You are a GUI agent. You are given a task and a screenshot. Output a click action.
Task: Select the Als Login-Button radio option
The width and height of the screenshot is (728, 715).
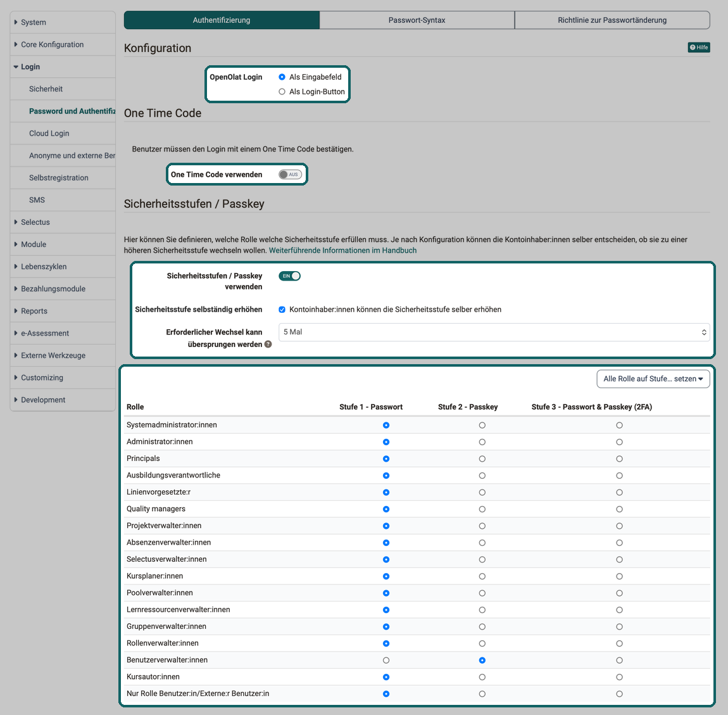(x=282, y=92)
